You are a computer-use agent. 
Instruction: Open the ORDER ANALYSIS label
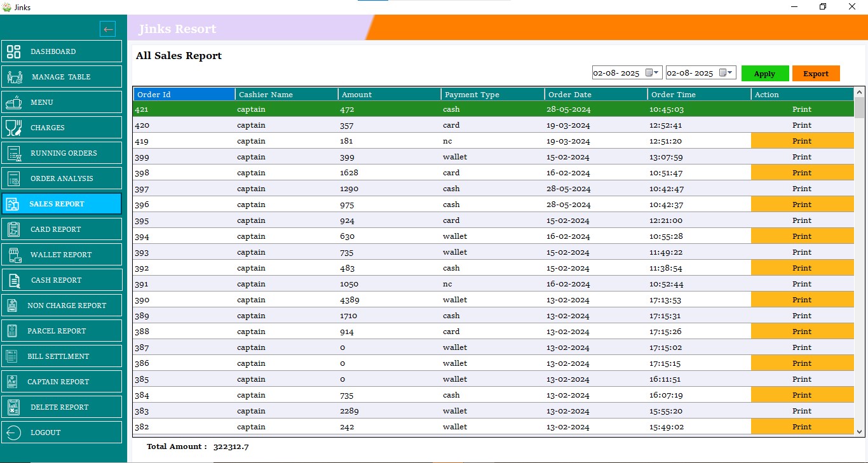(62, 178)
